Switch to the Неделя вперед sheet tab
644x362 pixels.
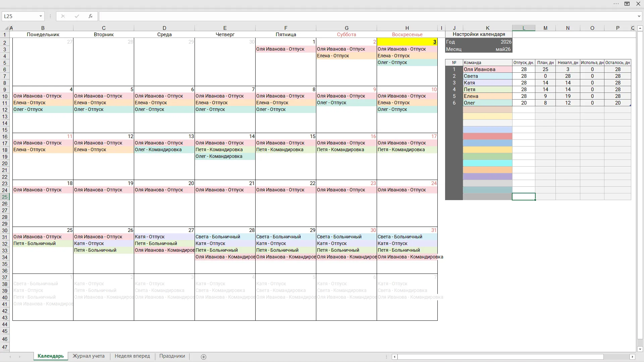pyautogui.click(x=132, y=356)
